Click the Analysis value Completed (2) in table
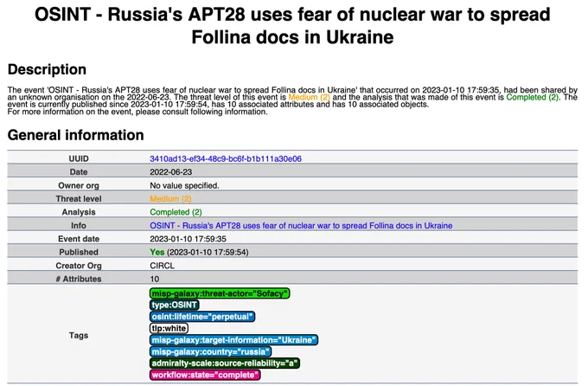 (x=176, y=212)
